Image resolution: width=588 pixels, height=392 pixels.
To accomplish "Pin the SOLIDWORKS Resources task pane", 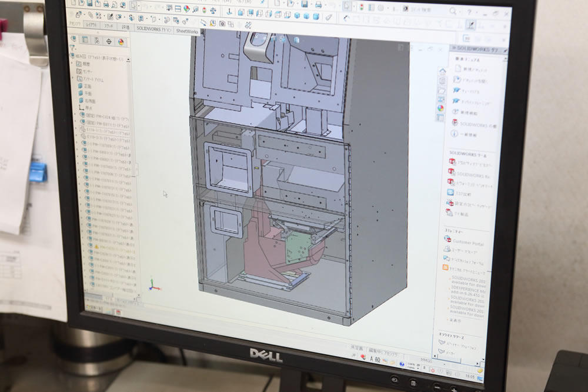I will pos(505,51).
